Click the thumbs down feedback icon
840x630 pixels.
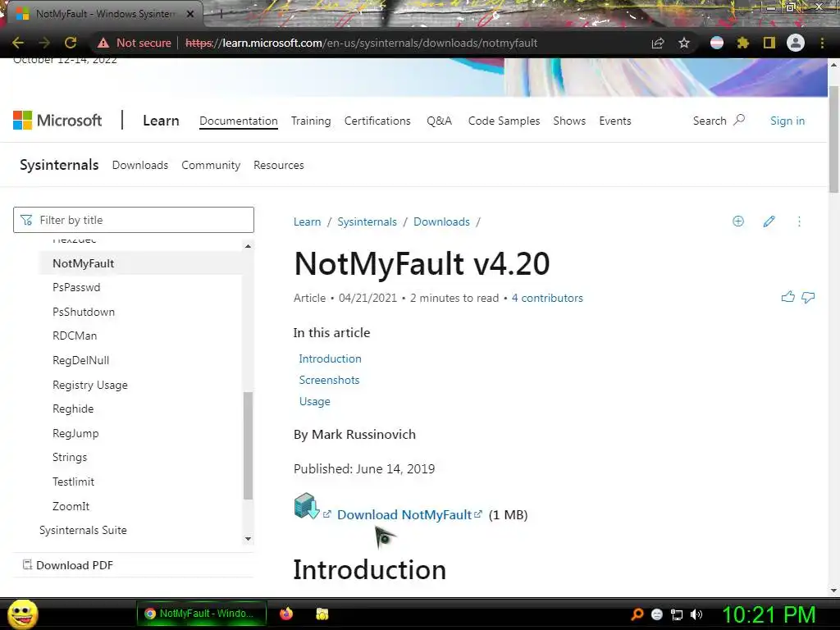click(808, 297)
